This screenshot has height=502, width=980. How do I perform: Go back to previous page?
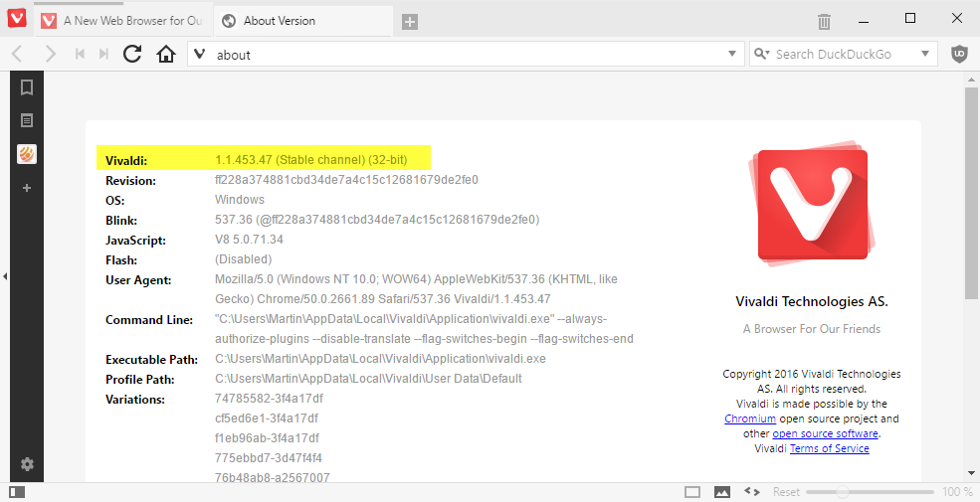pos(18,55)
